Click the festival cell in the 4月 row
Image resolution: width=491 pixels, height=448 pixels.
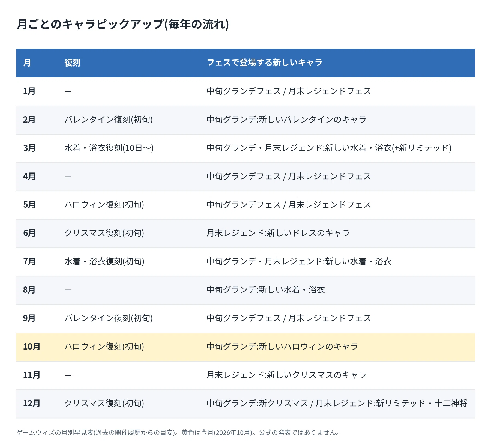(289, 176)
